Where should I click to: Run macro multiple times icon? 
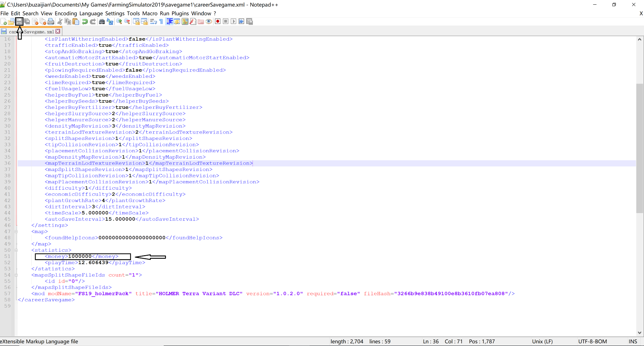[241, 21]
